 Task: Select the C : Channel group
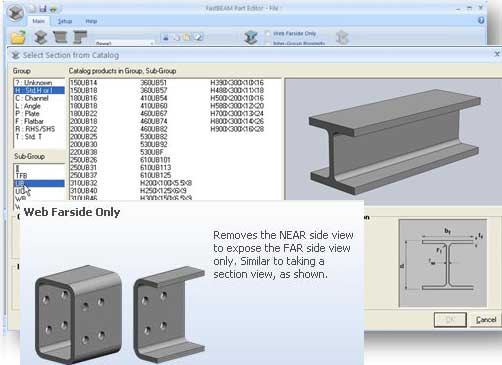[32, 98]
